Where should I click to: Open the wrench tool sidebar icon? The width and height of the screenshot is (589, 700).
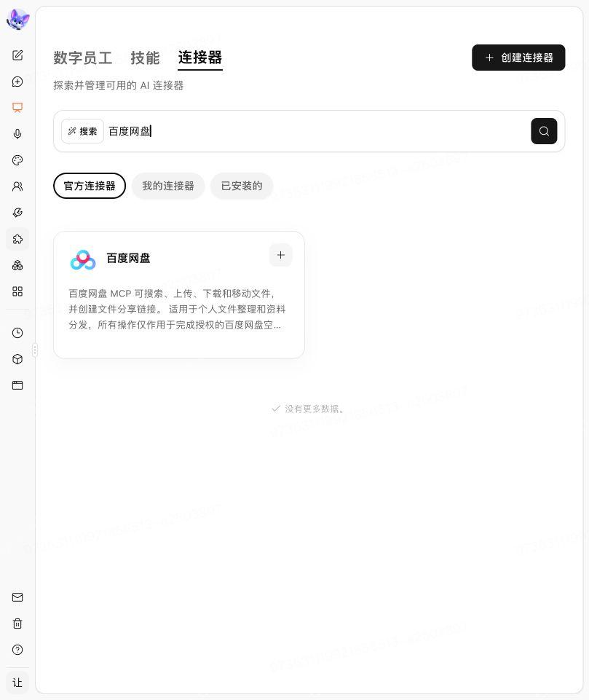tap(17, 213)
